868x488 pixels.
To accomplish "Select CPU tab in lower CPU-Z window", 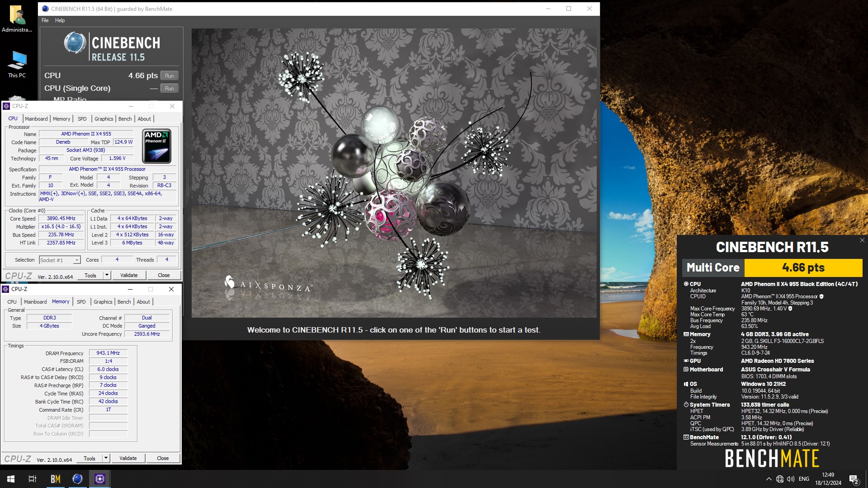I will (x=12, y=302).
